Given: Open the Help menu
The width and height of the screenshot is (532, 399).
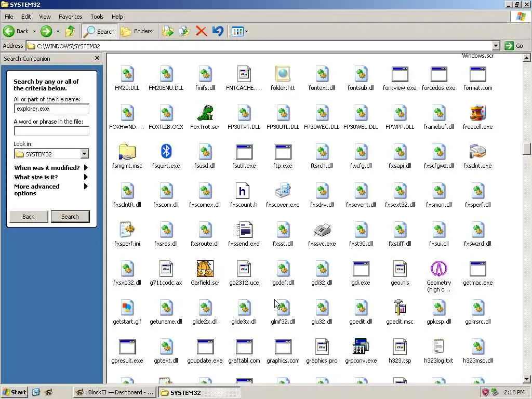Looking at the screenshot, I should click(x=117, y=17).
